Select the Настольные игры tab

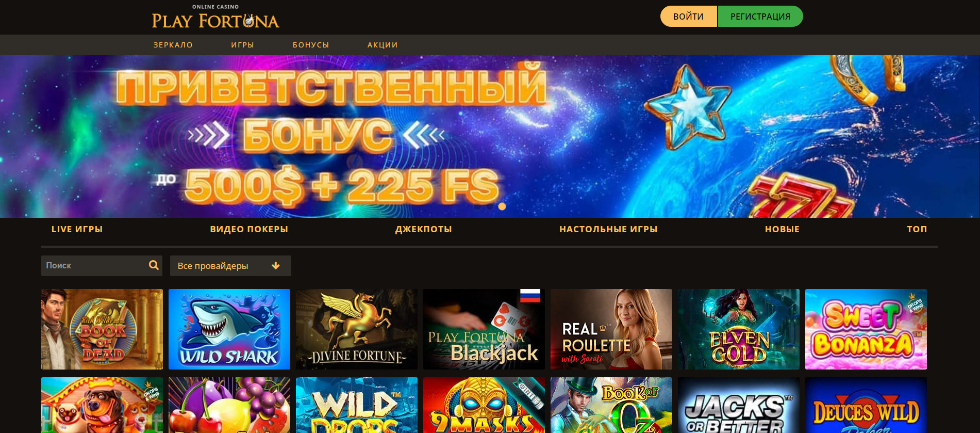pos(609,229)
